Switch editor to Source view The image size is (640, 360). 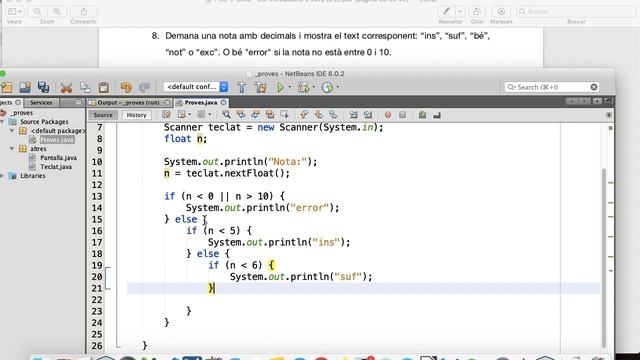point(103,115)
